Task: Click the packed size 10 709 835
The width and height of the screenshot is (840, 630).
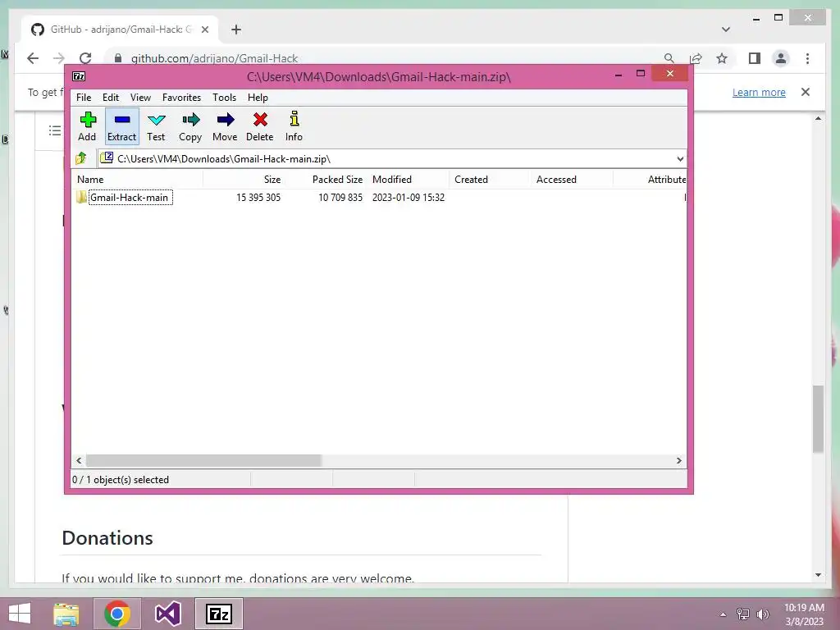Action: click(x=340, y=197)
